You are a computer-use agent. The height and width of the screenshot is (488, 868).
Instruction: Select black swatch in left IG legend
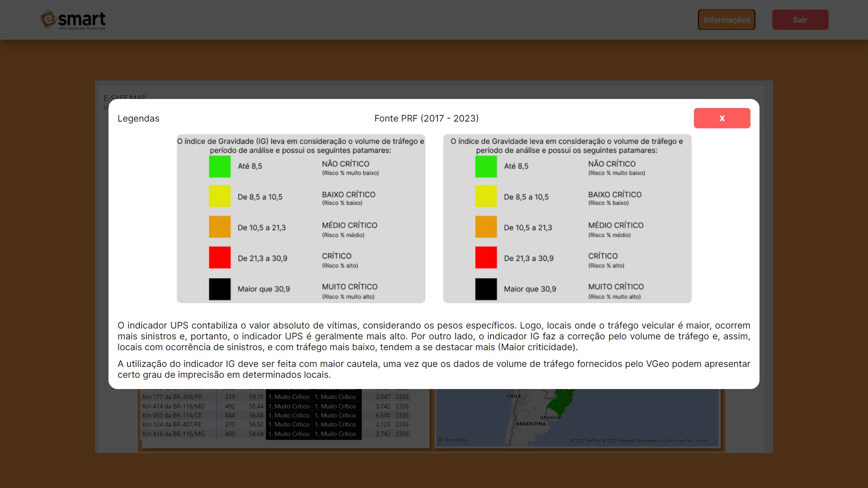220,289
